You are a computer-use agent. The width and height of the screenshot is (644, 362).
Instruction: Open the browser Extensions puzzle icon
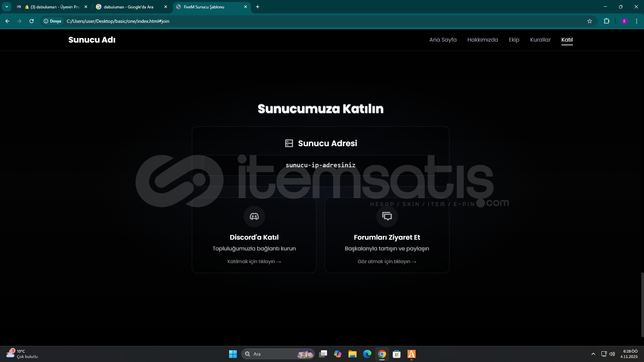point(606,21)
